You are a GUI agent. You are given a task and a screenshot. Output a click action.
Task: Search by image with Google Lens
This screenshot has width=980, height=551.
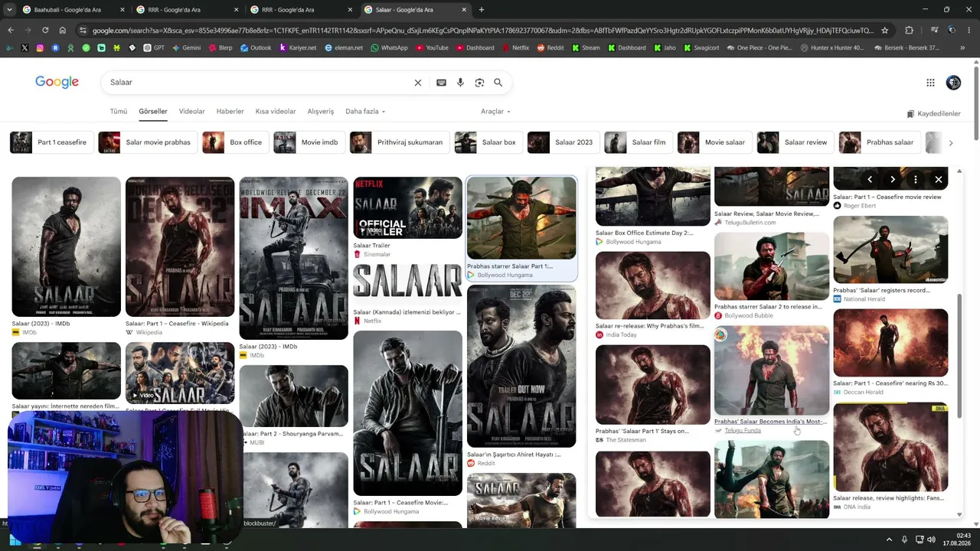click(x=479, y=83)
